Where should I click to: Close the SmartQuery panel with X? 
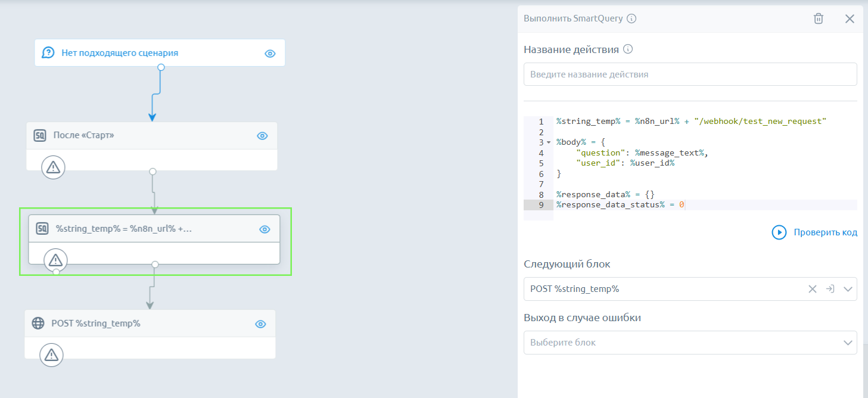(850, 18)
